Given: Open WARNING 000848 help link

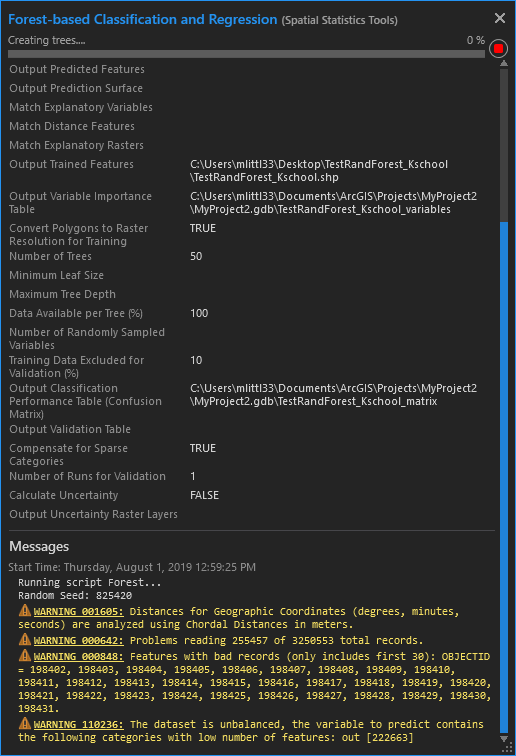Looking at the screenshot, I should point(78,656).
